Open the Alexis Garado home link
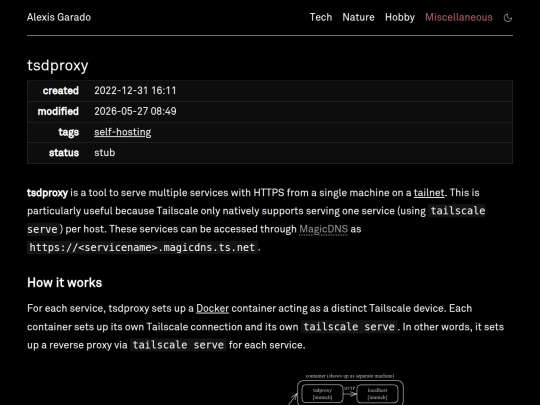This screenshot has height=405, width=540. [x=59, y=17]
